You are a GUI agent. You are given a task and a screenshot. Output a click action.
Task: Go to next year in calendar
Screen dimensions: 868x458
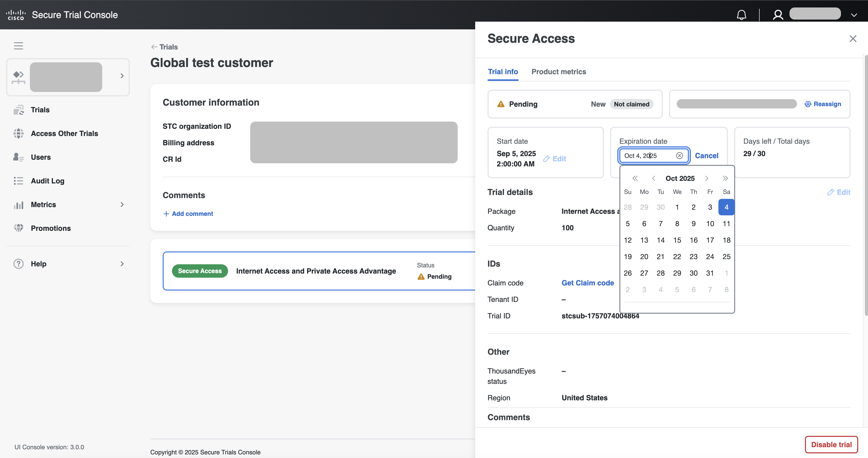725,178
